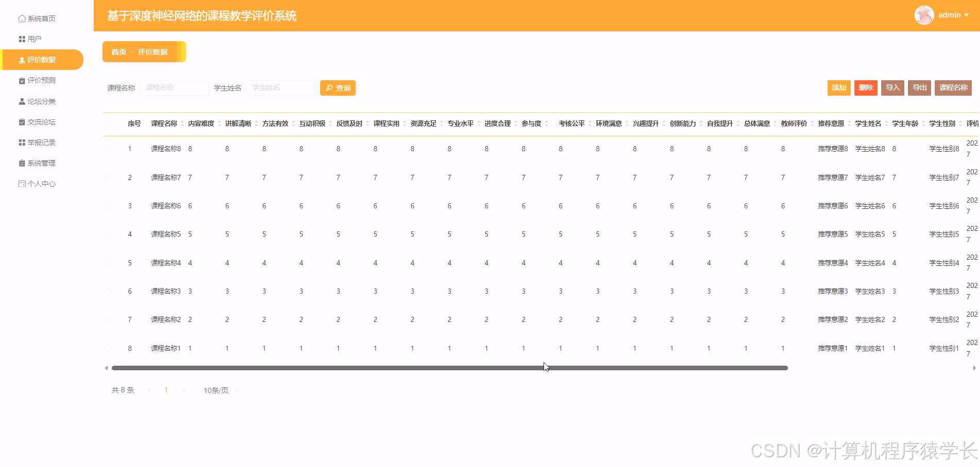
Task: Sort table by 环境满意 column caret
Action: [627, 123]
